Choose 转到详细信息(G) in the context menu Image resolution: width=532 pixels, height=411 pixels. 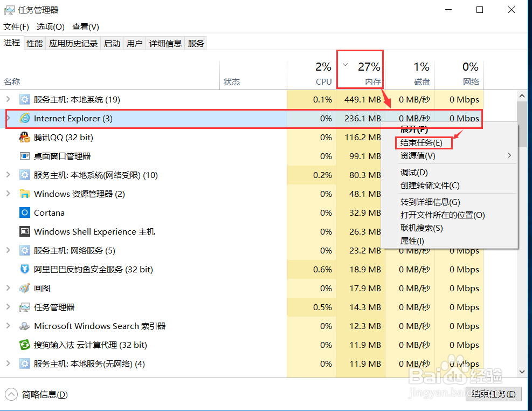point(430,202)
